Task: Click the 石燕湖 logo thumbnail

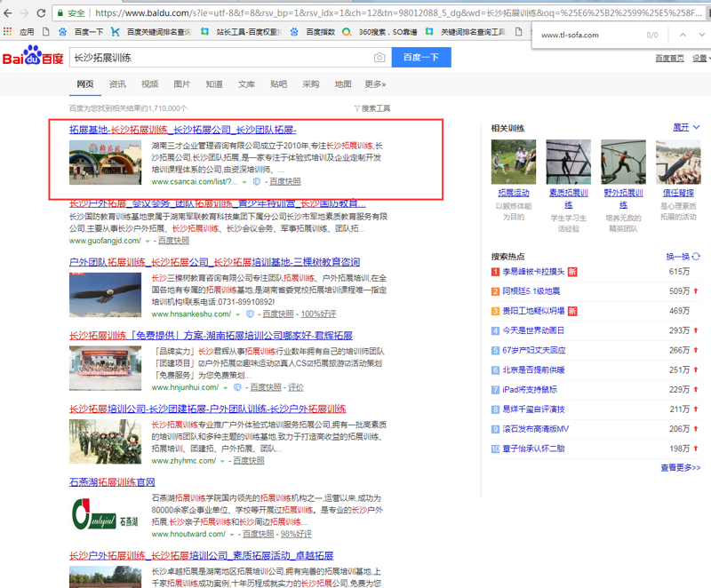Action: tap(105, 515)
